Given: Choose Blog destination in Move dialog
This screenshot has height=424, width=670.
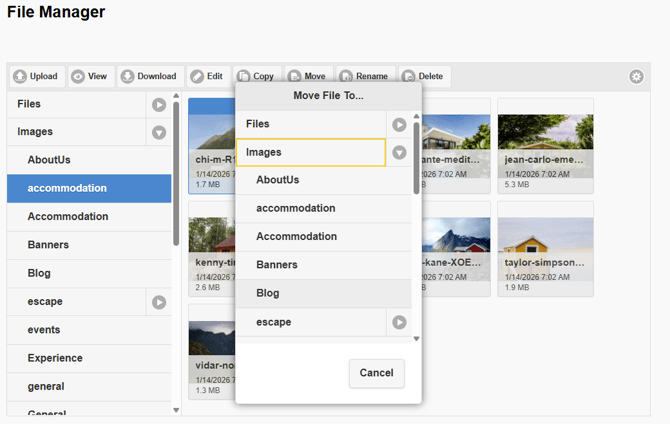Looking at the screenshot, I should [323, 294].
